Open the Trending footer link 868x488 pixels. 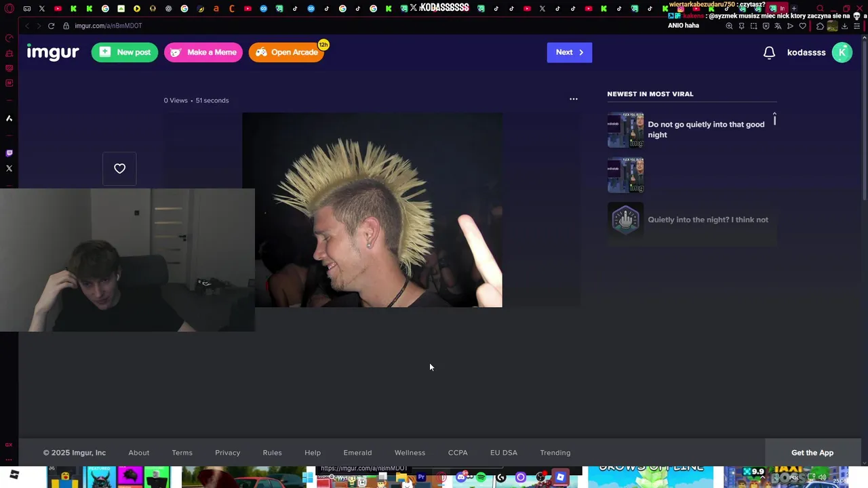(555, 453)
